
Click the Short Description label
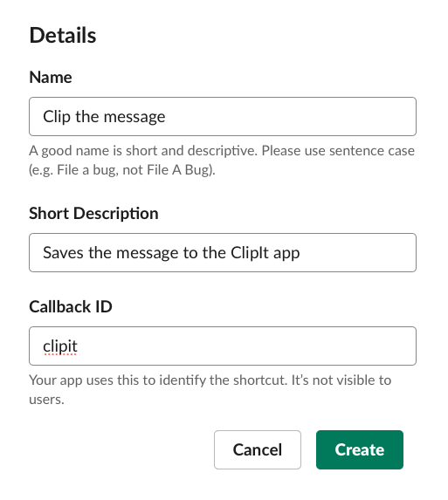pos(93,213)
